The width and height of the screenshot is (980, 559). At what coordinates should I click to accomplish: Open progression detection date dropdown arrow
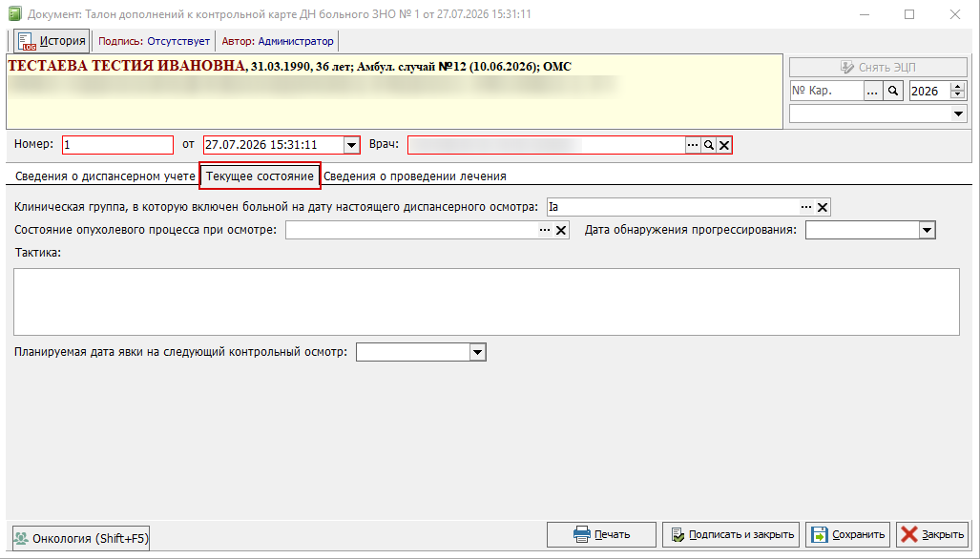coord(927,230)
